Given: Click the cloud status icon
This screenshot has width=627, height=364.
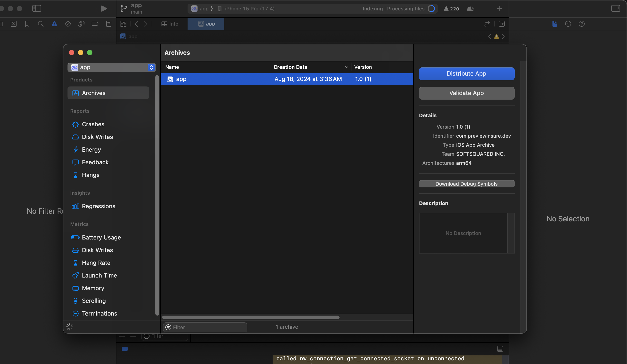Looking at the screenshot, I should coord(470,9).
